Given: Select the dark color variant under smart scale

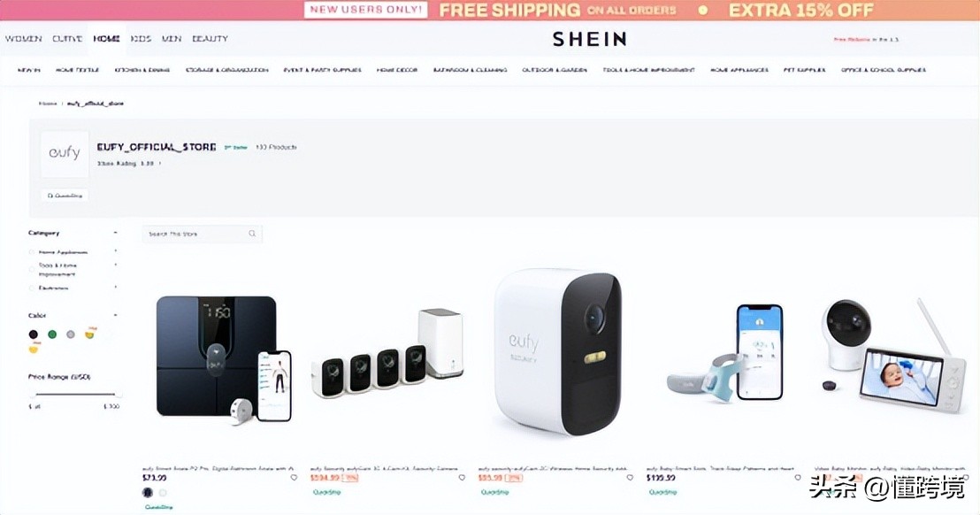Looking at the screenshot, I should coord(148,493).
